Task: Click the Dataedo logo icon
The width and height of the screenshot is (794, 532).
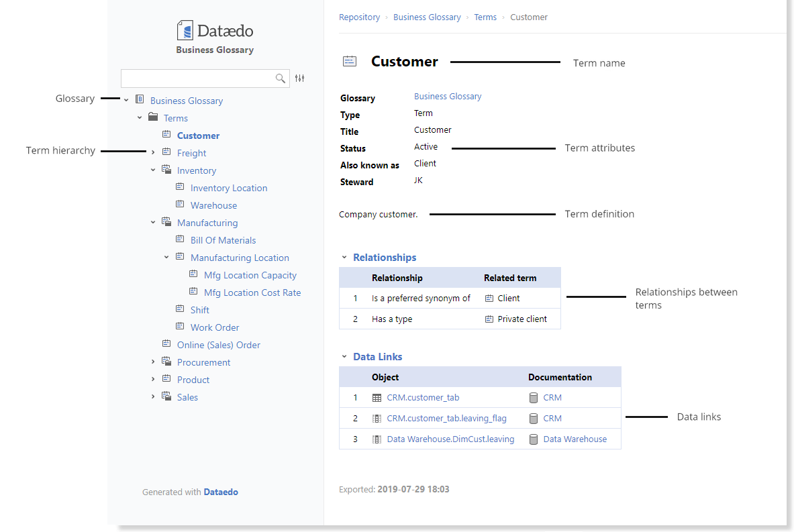Action: coord(185,30)
